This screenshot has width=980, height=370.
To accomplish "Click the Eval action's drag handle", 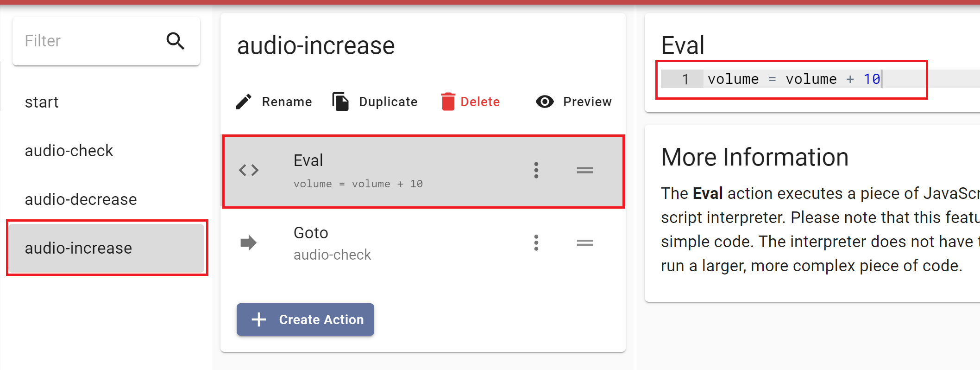I will pos(585,170).
